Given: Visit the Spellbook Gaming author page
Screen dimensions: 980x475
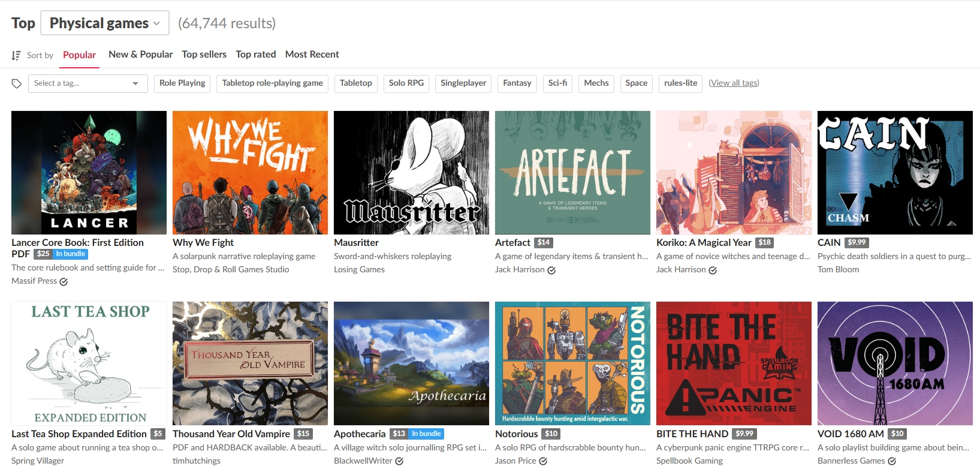Looking at the screenshot, I should (x=689, y=461).
